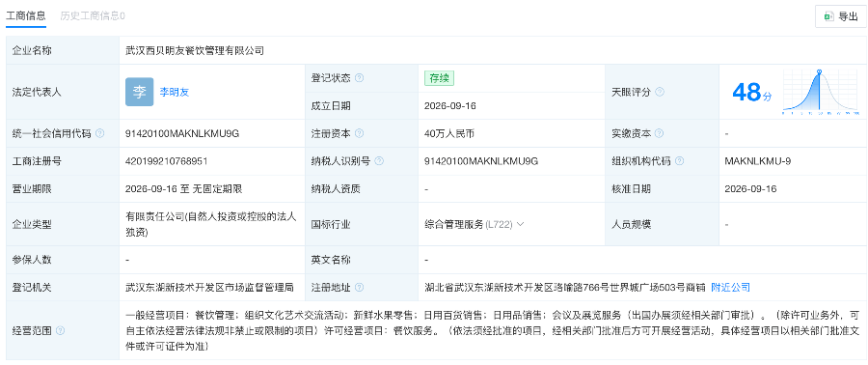Screen dimensions: 868x365
Task: Open the 历史工商信息 tab
Action: [x=93, y=16]
